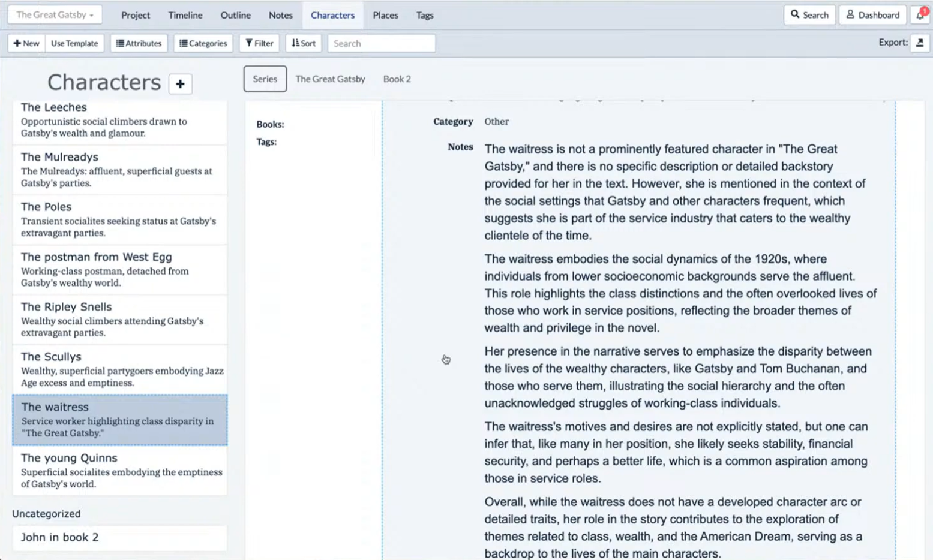Open the notifications bell icon
The height and width of the screenshot is (560, 933).
coord(920,15)
